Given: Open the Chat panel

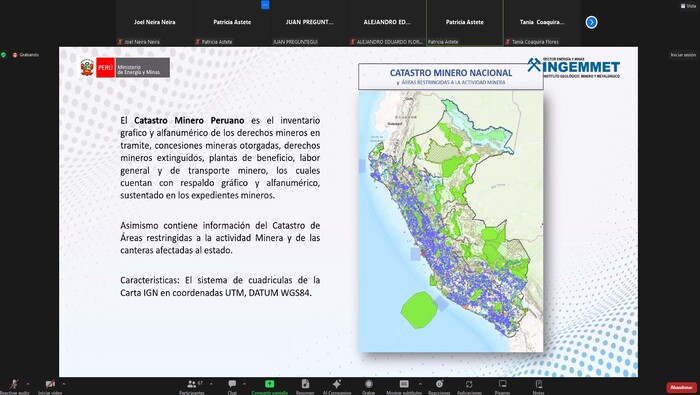Looking at the screenshot, I should point(232,386).
